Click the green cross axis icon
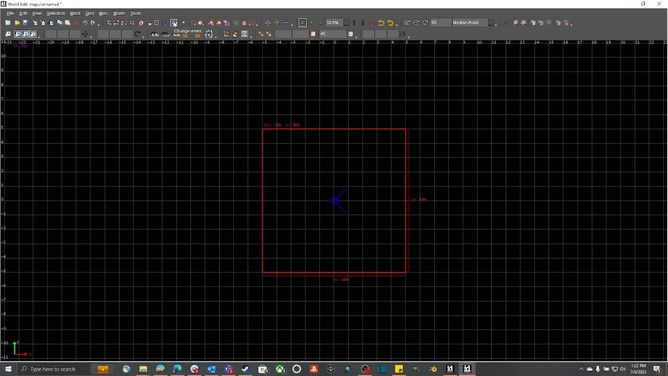Viewport: 668px width, 376px height. click(276, 23)
